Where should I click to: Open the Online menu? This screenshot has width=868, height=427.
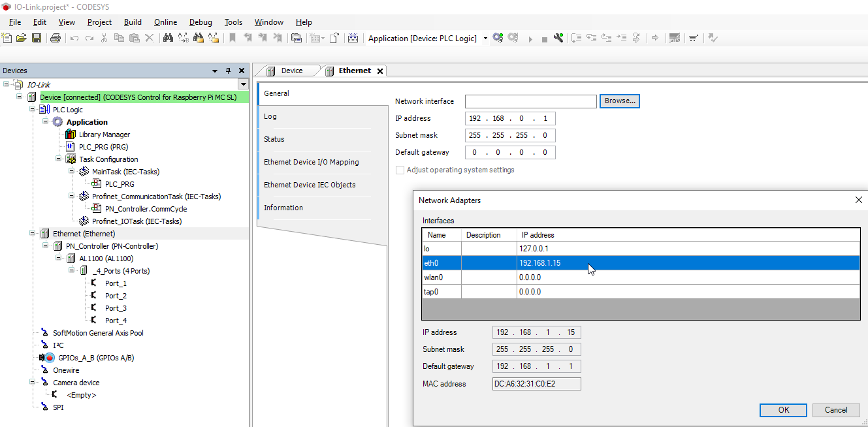tap(165, 22)
